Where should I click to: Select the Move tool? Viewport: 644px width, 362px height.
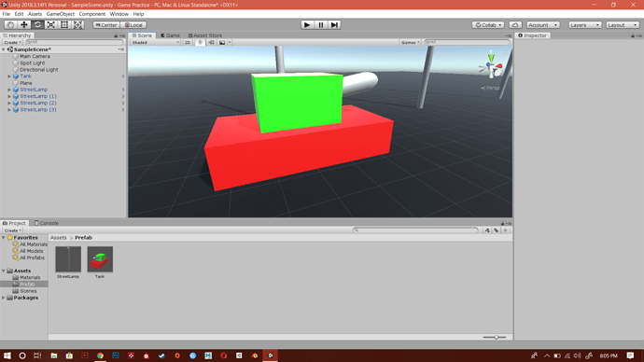pyautogui.click(x=24, y=25)
